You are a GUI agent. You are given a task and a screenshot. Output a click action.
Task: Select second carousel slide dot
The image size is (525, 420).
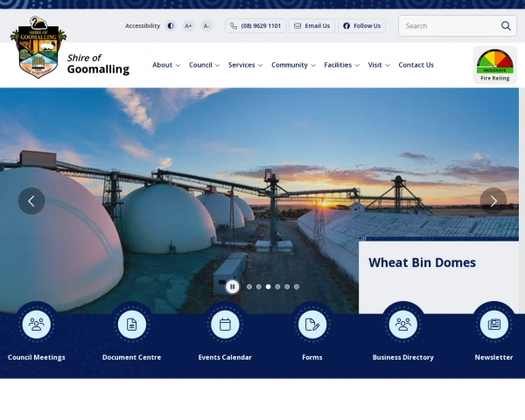click(x=259, y=287)
